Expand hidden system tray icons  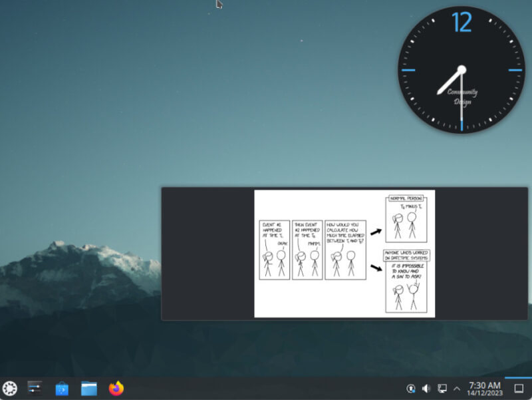456,387
